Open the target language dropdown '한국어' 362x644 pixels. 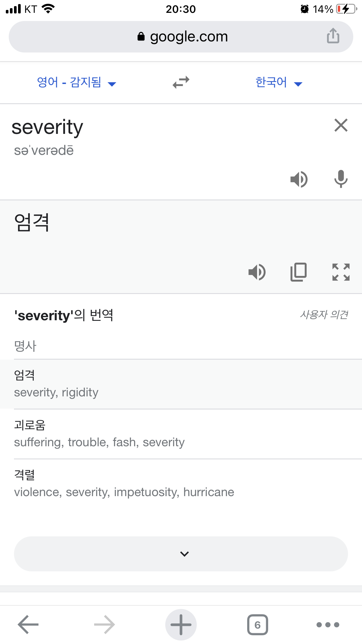(279, 82)
